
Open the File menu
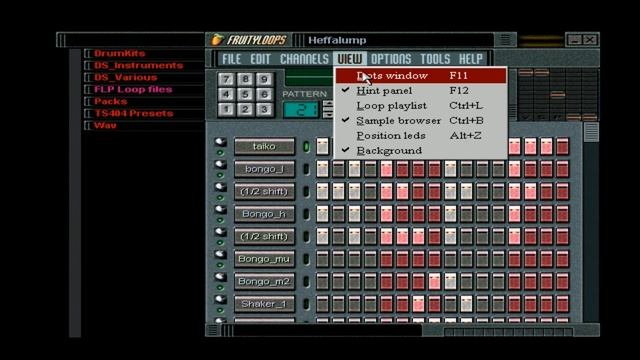[231, 59]
